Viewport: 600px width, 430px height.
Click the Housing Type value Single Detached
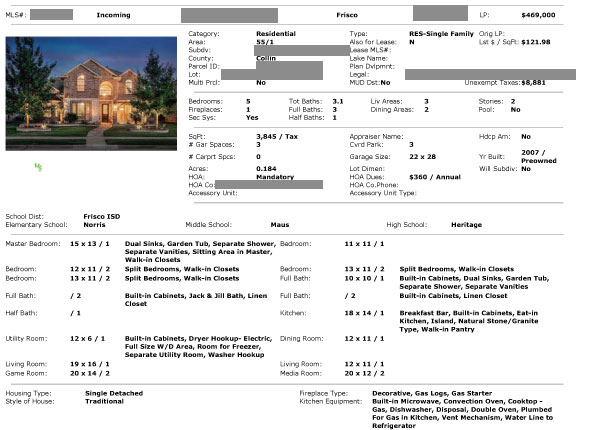[114, 393]
